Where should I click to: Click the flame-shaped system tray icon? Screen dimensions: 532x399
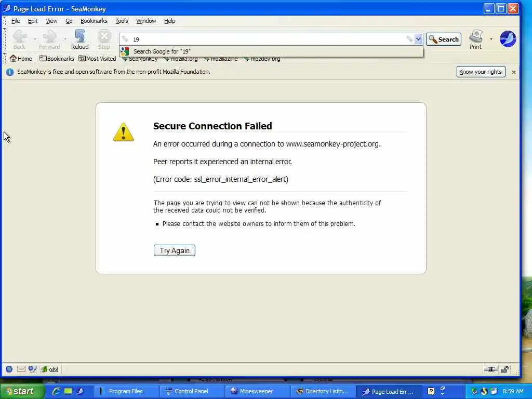pyautogui.click(x=484, y=391)
